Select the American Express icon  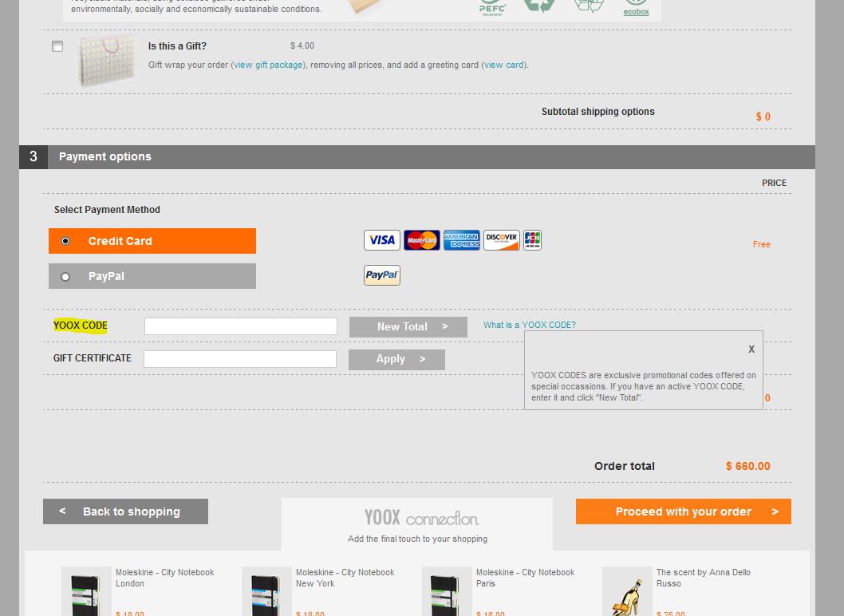tap(461, 239)
